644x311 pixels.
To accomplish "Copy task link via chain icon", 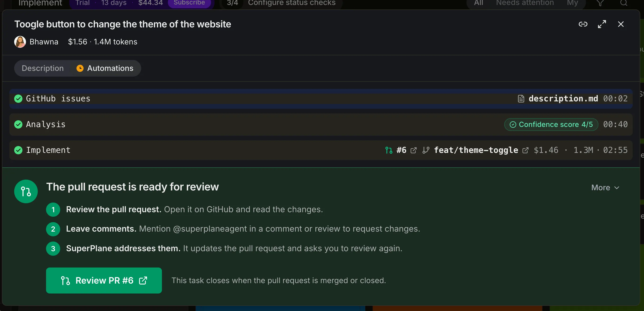I will point(583,24).
